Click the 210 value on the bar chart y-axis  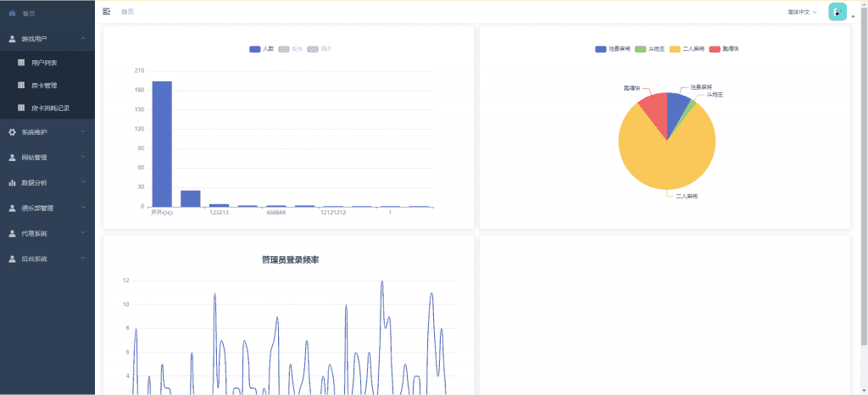coord(139,71)
